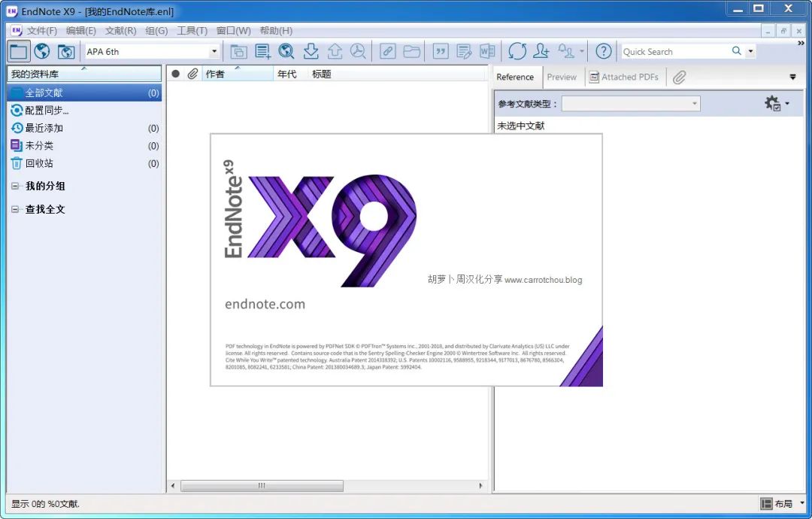
Task: Restore the inner library document window
Action: [x=783, y=31]
